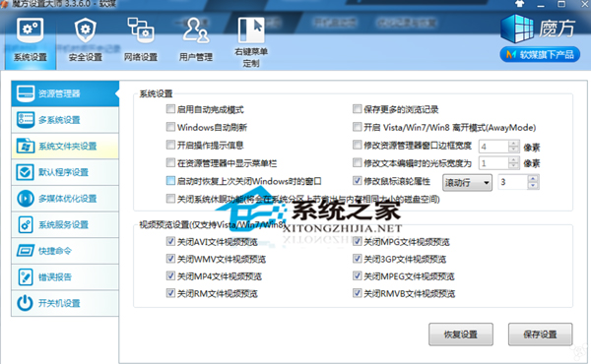
Task: Enable Windows自动刷新 checkbox
Action: point(170,127)
